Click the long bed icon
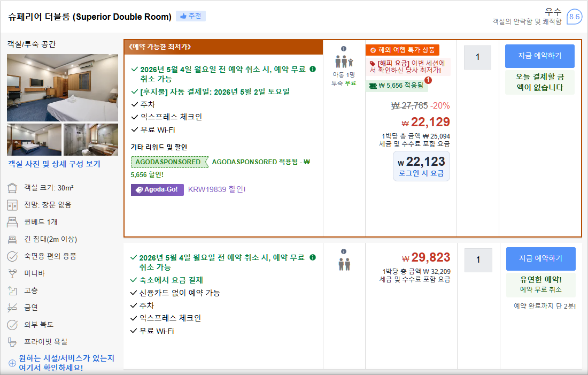 (x=12, y=240)
